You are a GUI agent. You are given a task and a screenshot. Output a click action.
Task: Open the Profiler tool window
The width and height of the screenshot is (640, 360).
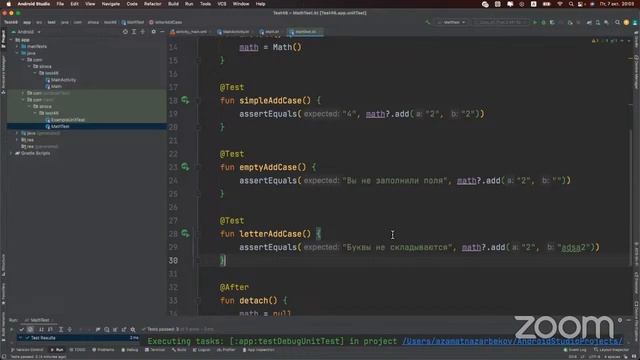pyautogui.click(x=226, y=350)
